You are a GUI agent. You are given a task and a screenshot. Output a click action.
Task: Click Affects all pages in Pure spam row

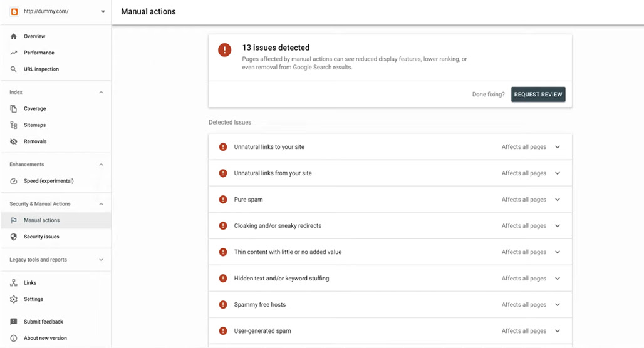[524, 200]
